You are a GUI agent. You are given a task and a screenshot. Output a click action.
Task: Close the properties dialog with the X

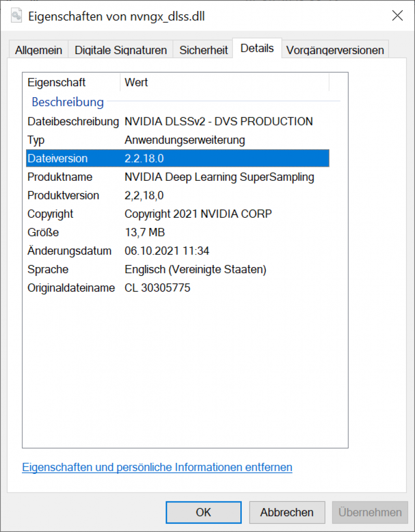click(x=397, y=16)
